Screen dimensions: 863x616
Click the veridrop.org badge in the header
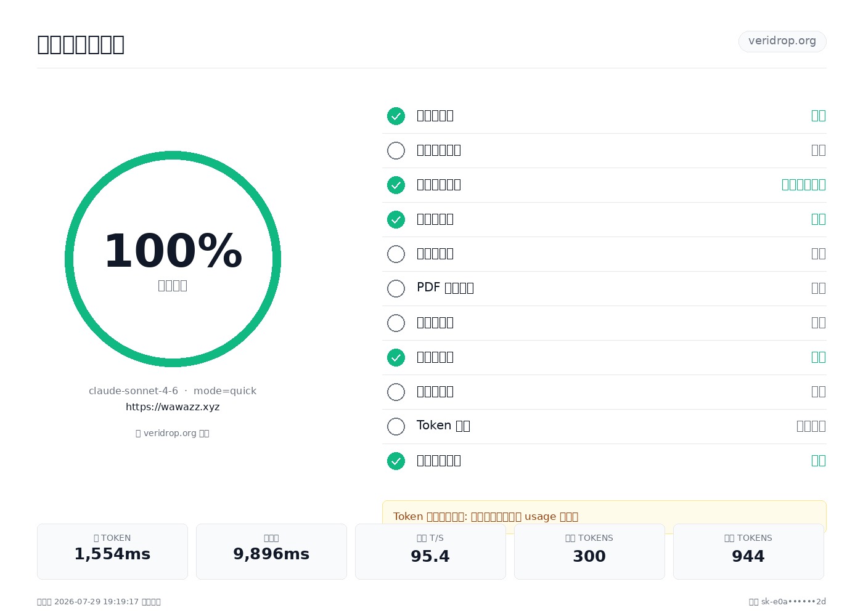[x=782, y=41]
